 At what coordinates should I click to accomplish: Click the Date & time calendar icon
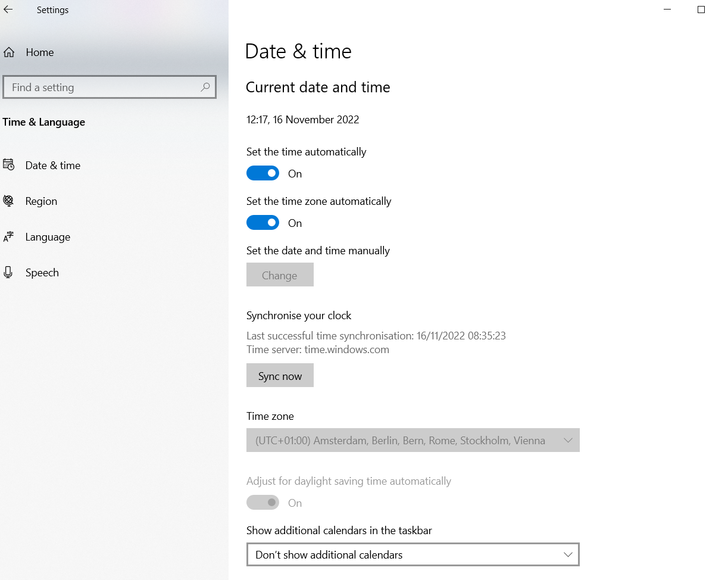8,165
